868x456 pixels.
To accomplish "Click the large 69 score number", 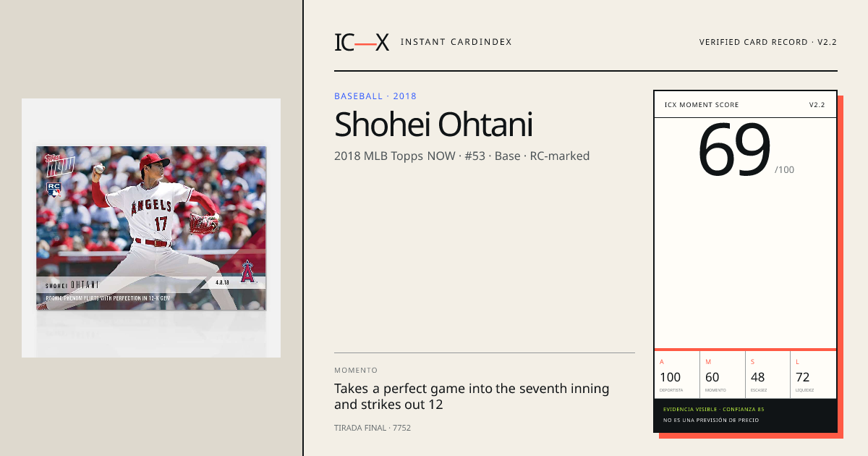I will click(734, 151).
